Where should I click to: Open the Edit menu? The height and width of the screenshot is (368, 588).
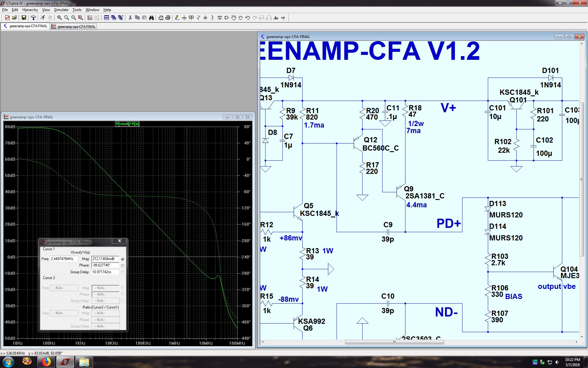(x=15, y=10)
